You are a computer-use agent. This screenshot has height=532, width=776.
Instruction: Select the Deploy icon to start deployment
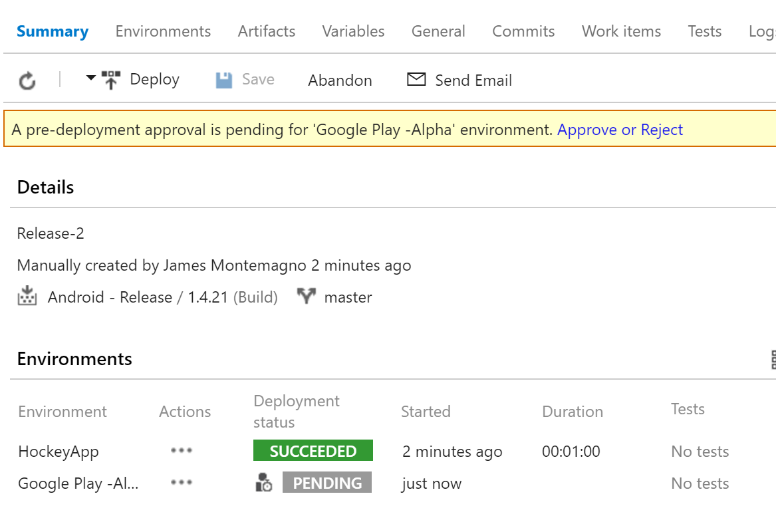(112, 78)
